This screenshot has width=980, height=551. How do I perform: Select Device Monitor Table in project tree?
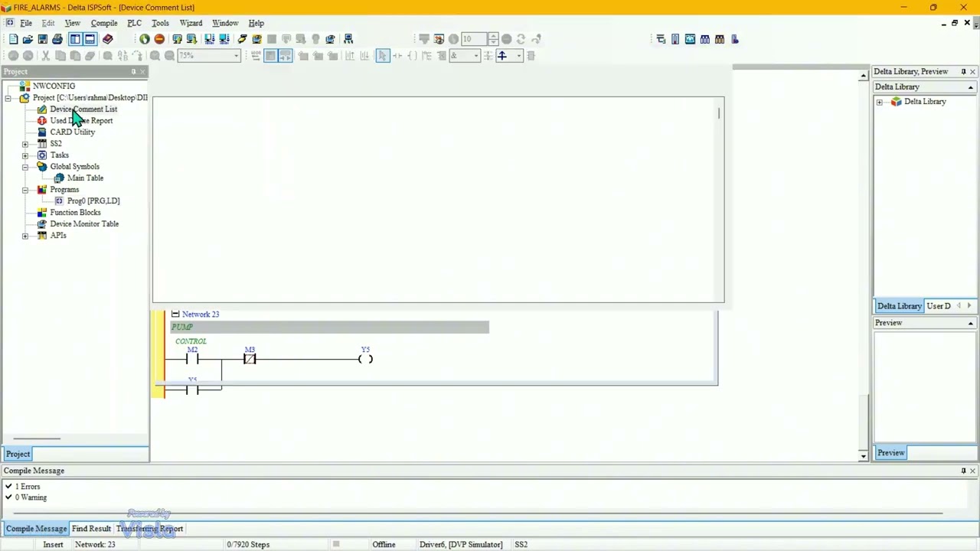(84, 224)
